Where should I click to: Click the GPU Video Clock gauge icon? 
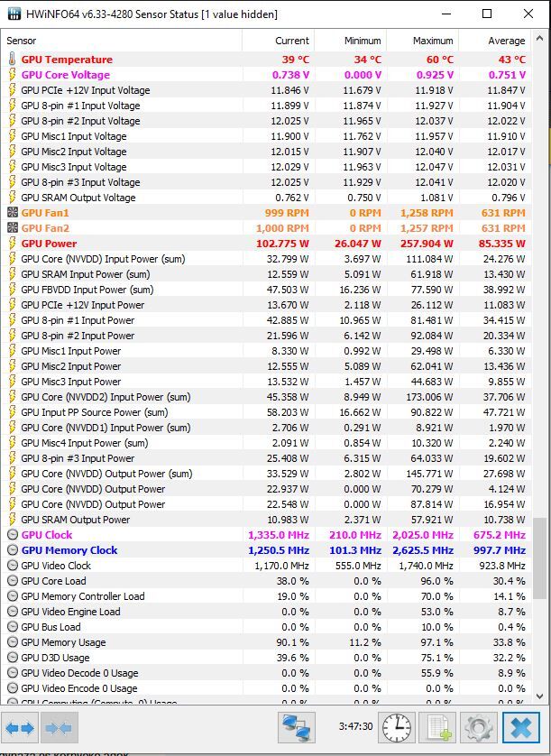point(13,566)
